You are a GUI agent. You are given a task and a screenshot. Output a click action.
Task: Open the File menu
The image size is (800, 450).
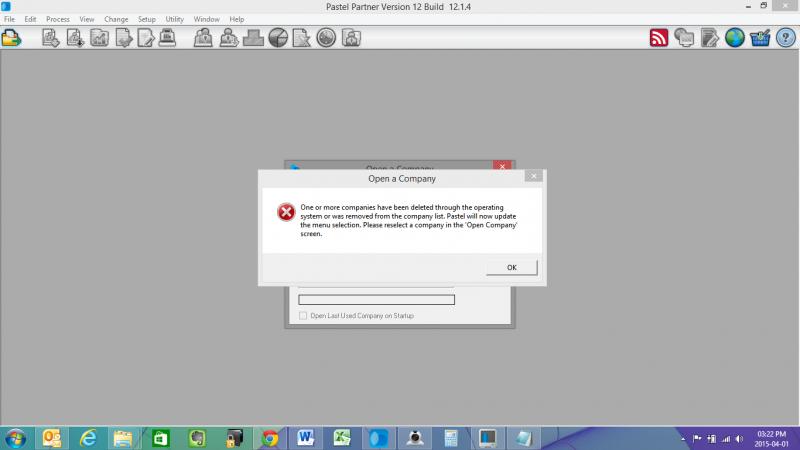tap(10, 19)
